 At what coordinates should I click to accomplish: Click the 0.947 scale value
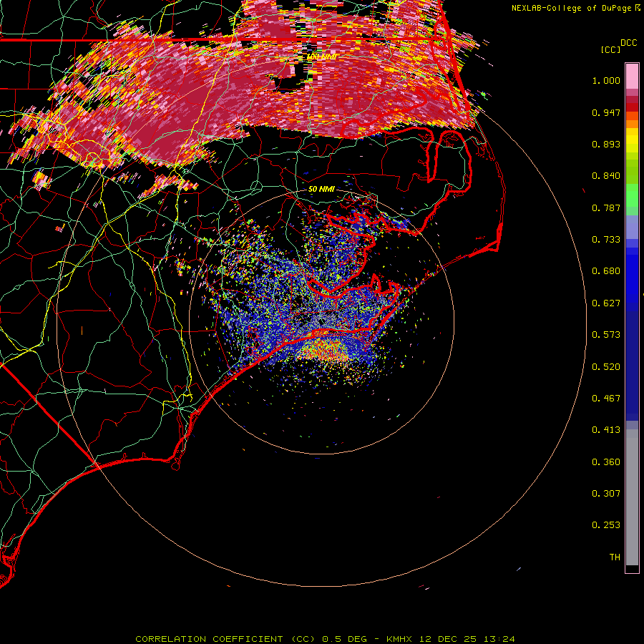click(606, 112)
